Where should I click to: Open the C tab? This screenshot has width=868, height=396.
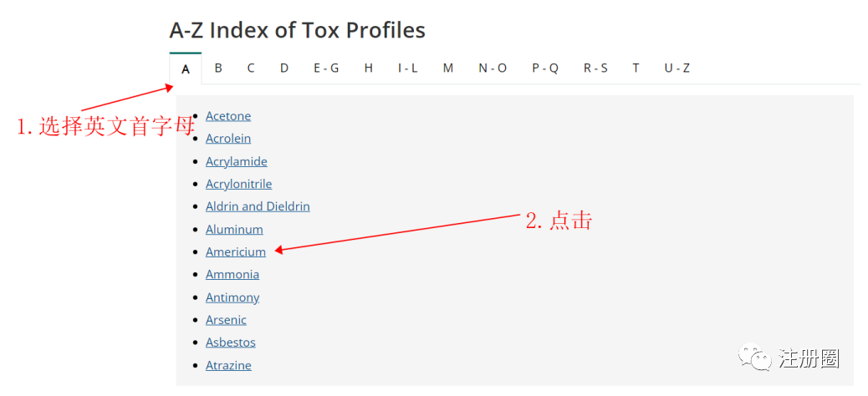pos(251,68)
